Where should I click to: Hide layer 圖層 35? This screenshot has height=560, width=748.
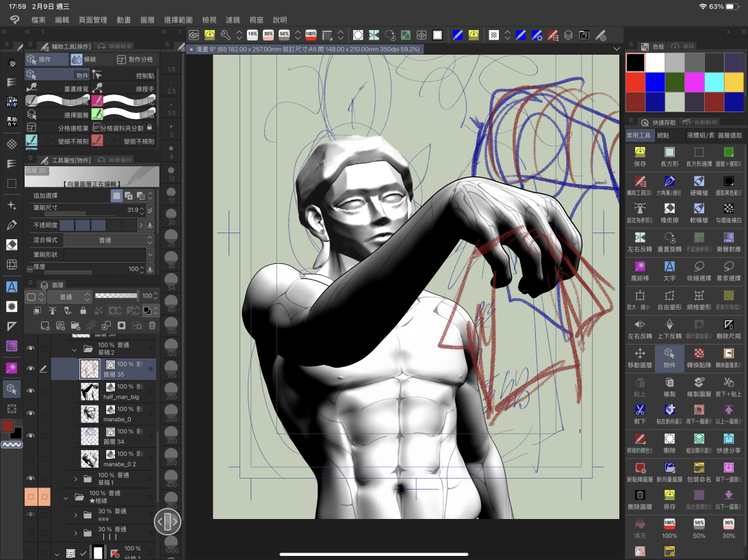31,369
